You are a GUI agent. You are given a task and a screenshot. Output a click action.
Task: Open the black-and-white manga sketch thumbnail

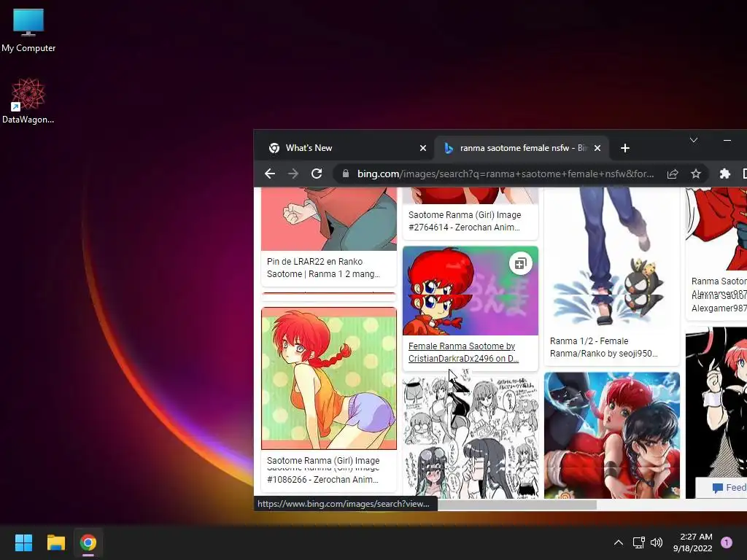(x=471, y=437)
